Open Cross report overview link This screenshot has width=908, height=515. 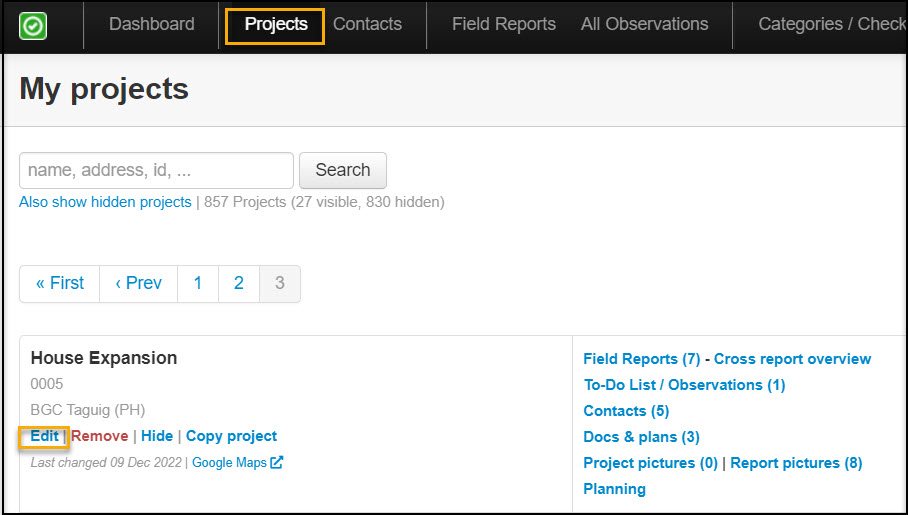click(x=792, y=359)
